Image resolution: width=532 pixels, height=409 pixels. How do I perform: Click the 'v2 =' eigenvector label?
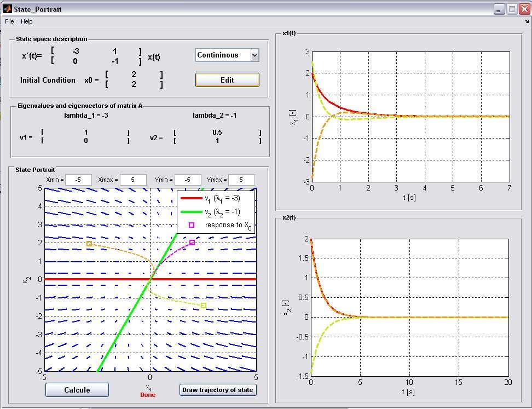coord(156,137)
